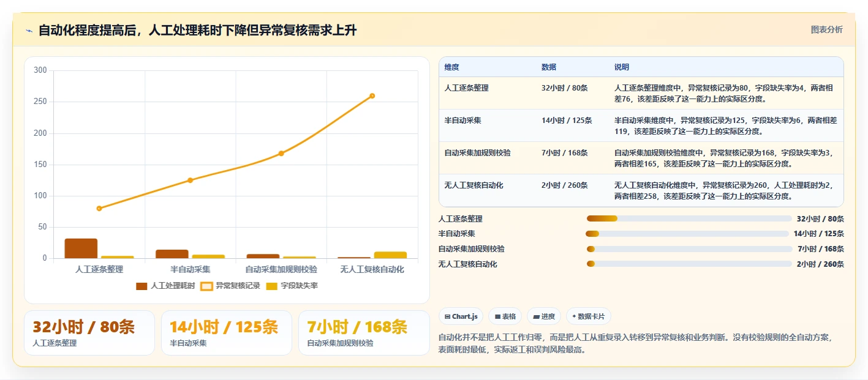Click the y-axis value 50
The height and width of the screenshot is (380, 868).
(42, 227)
